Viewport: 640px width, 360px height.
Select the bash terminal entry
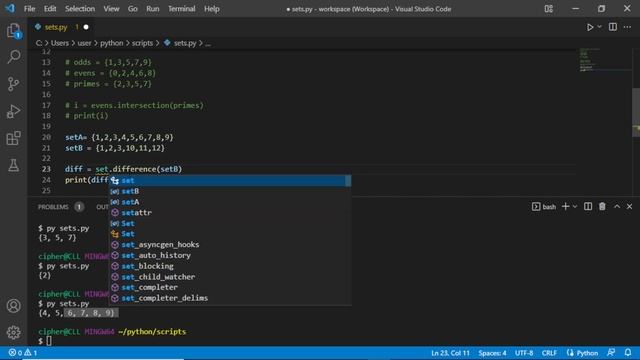pyautogui.click(x=544, y=207)
